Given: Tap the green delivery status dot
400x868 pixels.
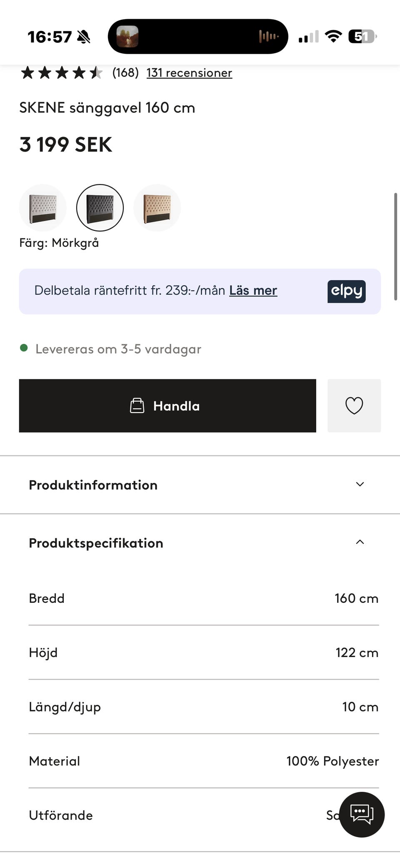Looking at the screenshot, I should (24, 348).
